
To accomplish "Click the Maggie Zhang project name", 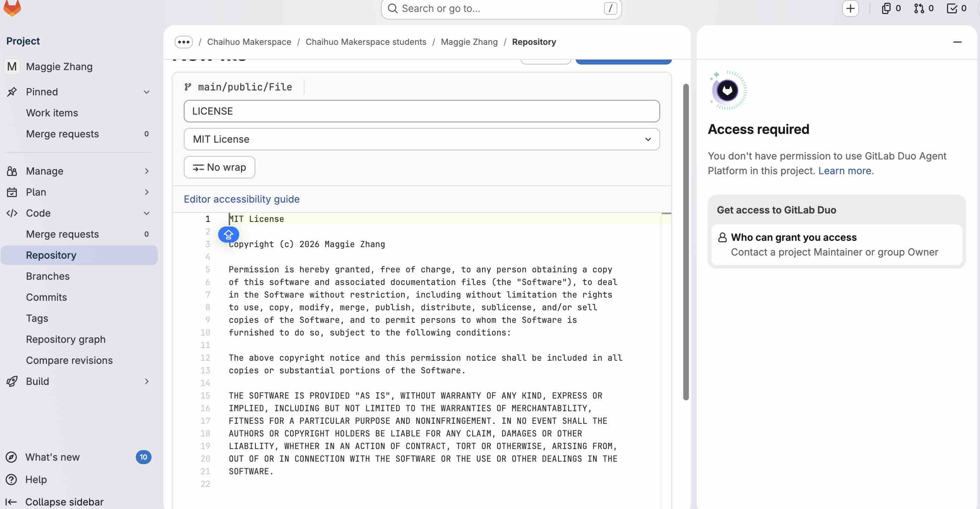I will pos(59,67).
